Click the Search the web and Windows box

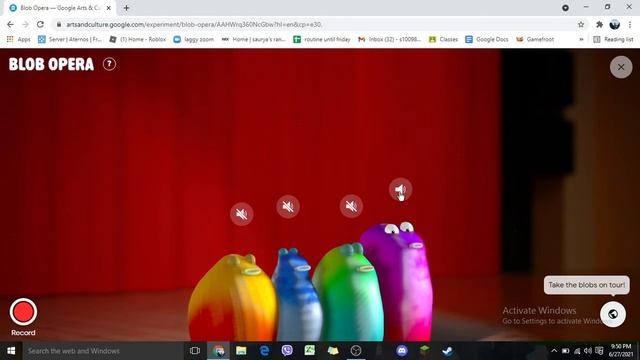[102, 351]
